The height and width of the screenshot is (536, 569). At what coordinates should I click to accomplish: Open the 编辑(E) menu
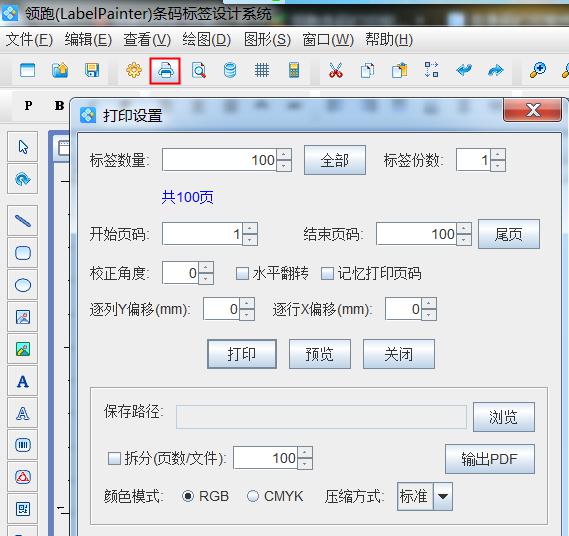tap(88, 39)
